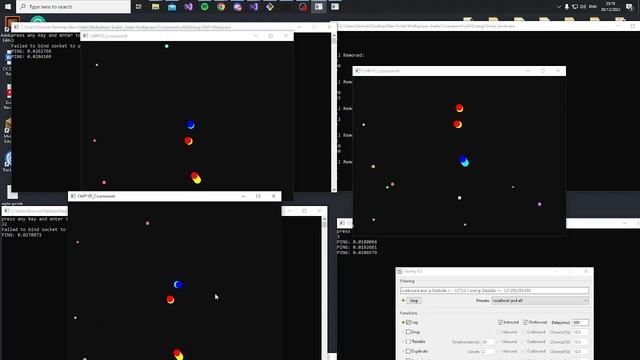The height and width of the screenshot is (360, 640).
Task: Click the 'PING: 0.0270872' line in bottom-left console
Action: coord(22,235)
